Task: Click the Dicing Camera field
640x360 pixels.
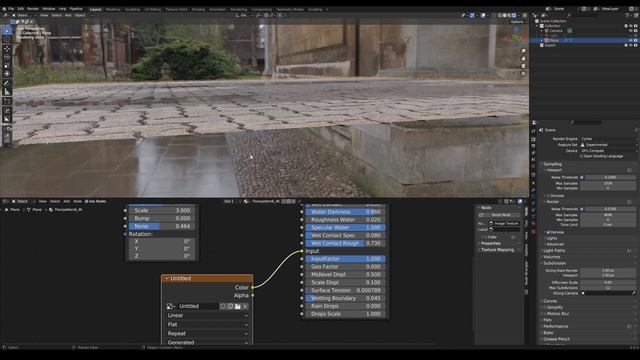Action: pos(608,293)
